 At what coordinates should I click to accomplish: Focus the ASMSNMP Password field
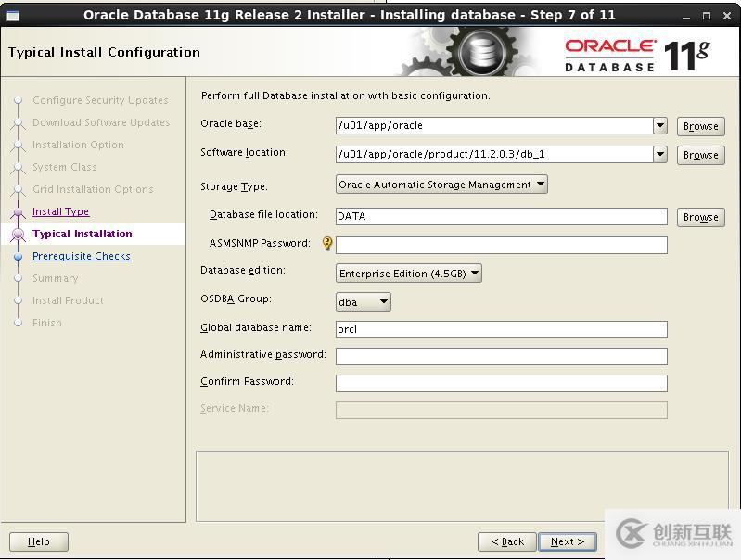point(501,245)
